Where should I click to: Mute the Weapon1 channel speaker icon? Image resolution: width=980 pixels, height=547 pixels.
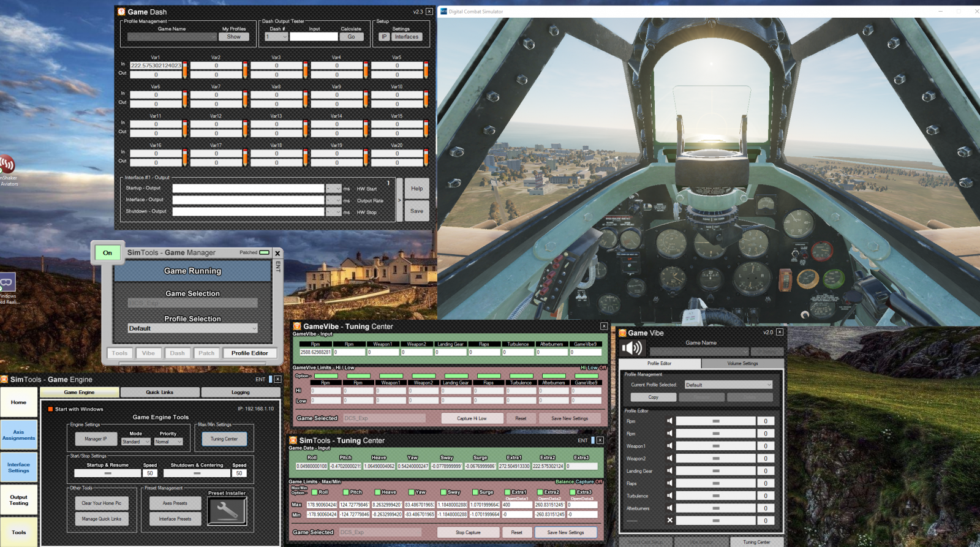click(x=669, y=446)
